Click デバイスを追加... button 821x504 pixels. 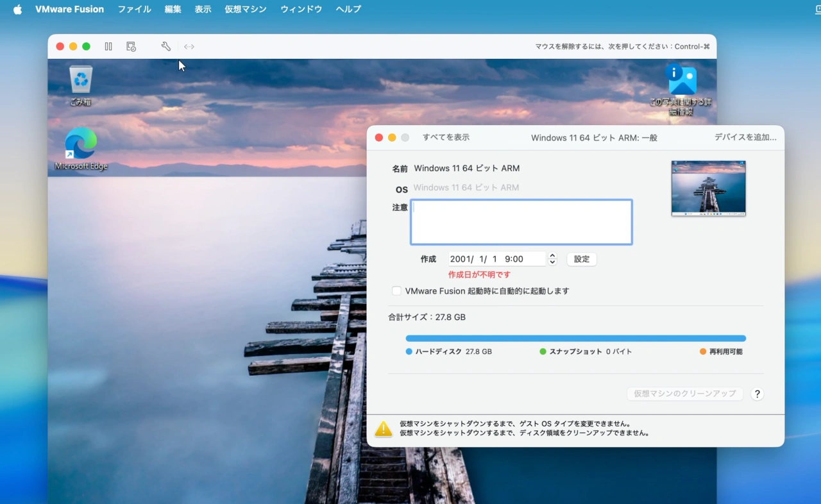(745, 137)
